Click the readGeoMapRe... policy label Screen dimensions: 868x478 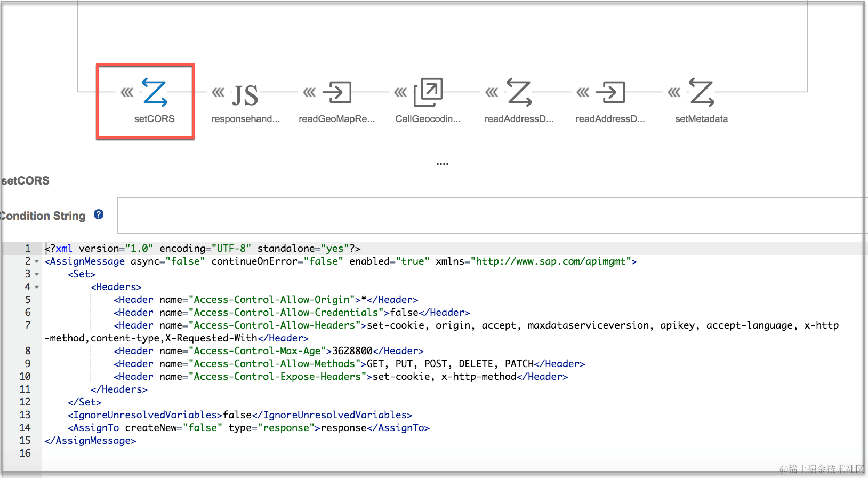(x=337, y=119)
